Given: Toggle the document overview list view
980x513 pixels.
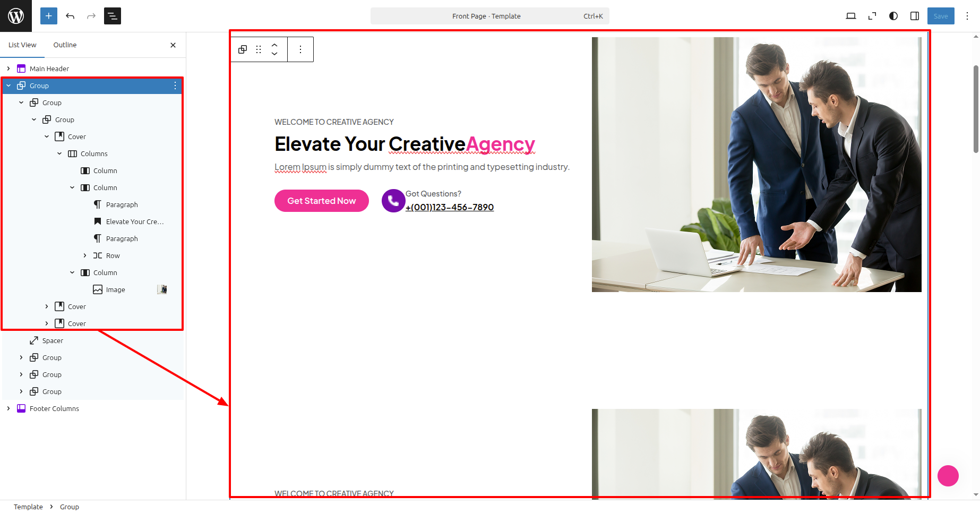Looking at the screenshot, I should (113, 16).
